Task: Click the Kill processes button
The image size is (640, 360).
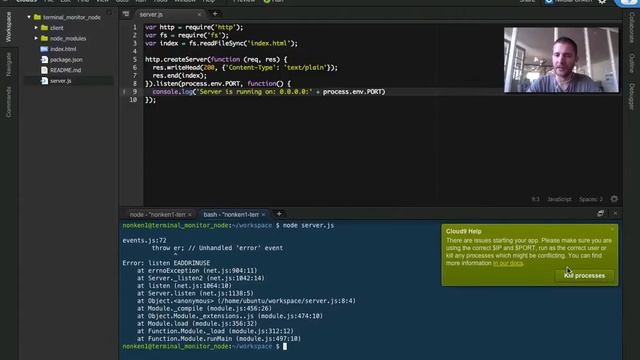Action: click(x=584, y=276)
